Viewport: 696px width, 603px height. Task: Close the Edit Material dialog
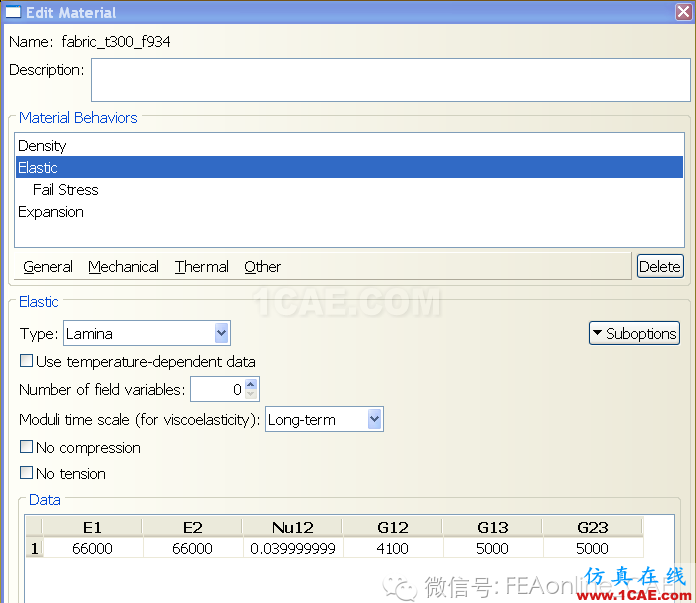(x=684, y=12)
